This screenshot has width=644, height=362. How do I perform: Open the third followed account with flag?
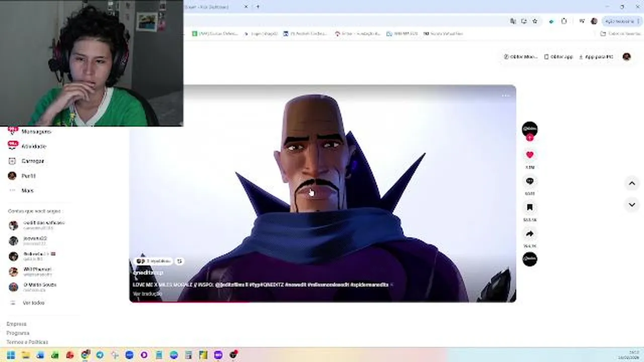point(33,256)
